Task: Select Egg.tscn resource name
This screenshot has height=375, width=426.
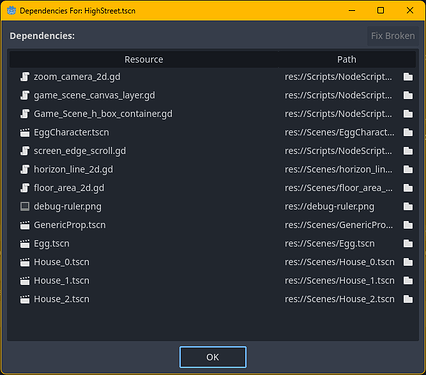Action: pyautogui.click(x=52, y=244)
